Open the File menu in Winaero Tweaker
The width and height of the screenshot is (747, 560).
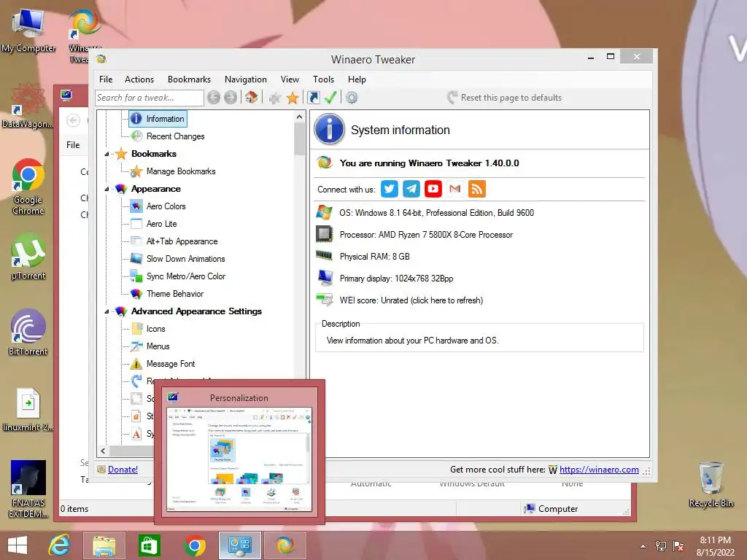click(x=106, y=79)
